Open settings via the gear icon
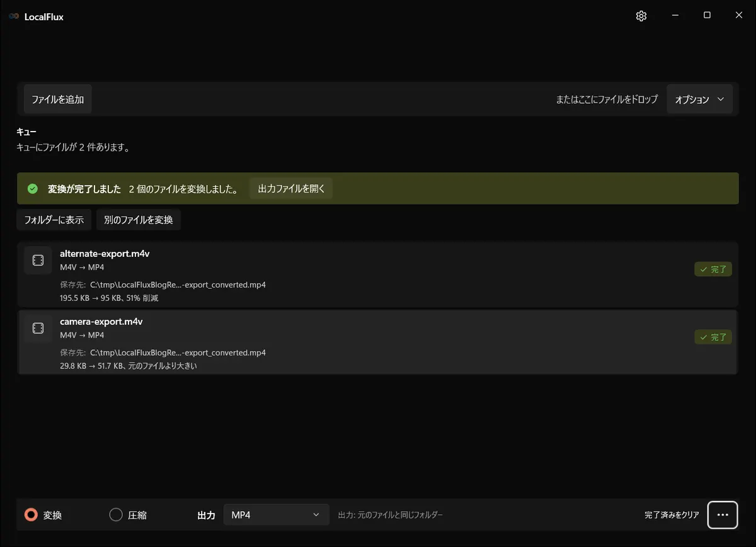The width and height of the screenshot is (756, 547). [x=641, y=16]
